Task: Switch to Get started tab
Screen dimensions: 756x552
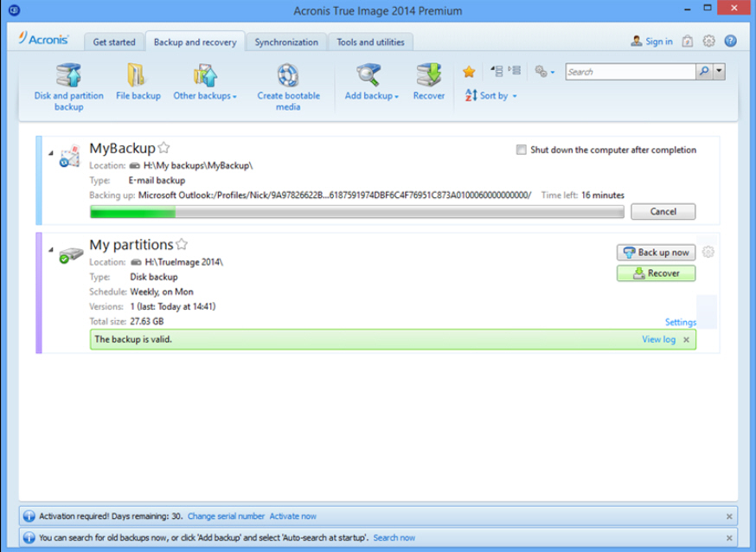Action: click(x=114, y=42)
